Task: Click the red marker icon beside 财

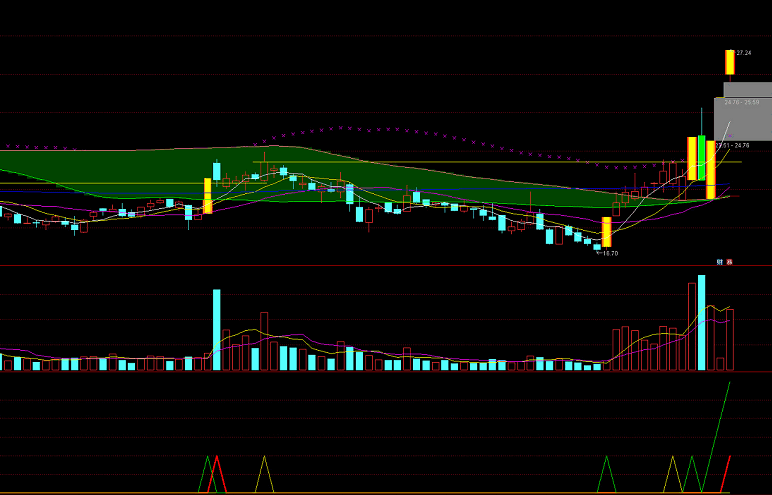Action: click(730, 262)
